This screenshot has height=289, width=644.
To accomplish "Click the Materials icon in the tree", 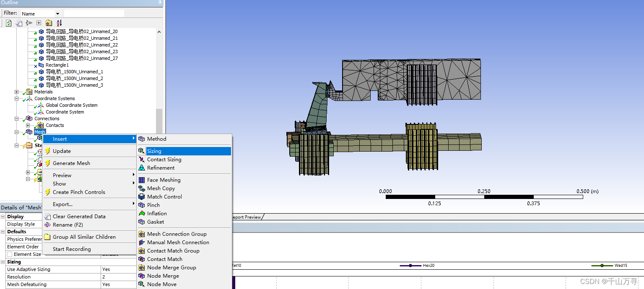I will [x=29, y=92].
